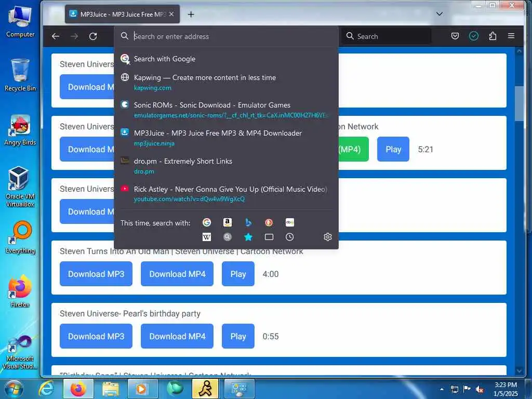Open a new browser tab
The image size is (532, 399).
pyautogui.click(x=191, y=14)
